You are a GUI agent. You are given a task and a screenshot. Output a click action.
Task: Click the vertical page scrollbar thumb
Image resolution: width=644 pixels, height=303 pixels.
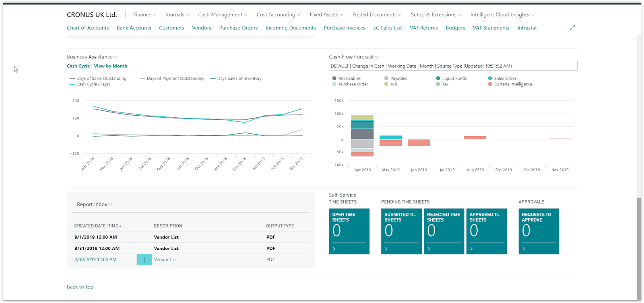[639, 249]
